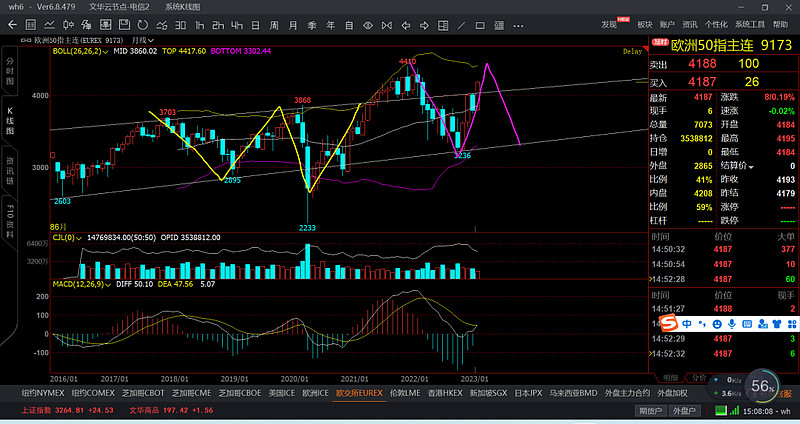This screenshot has width=800, height=424.
Task: Go to previous contract with left arrow
Action: click(x=406, y=25)
